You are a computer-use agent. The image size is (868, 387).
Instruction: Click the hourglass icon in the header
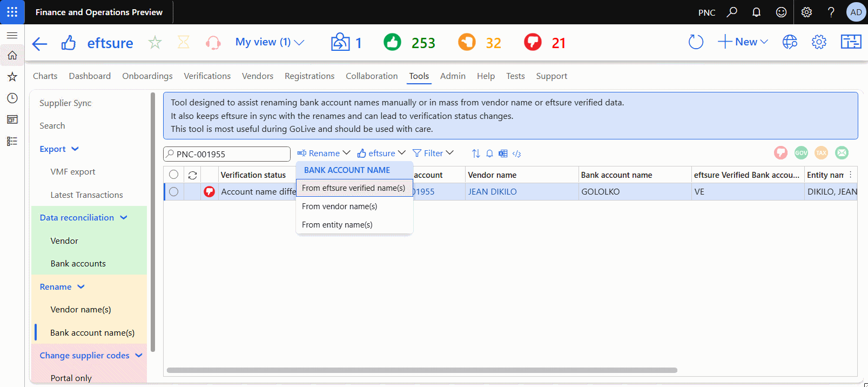[x=184, y=42]
